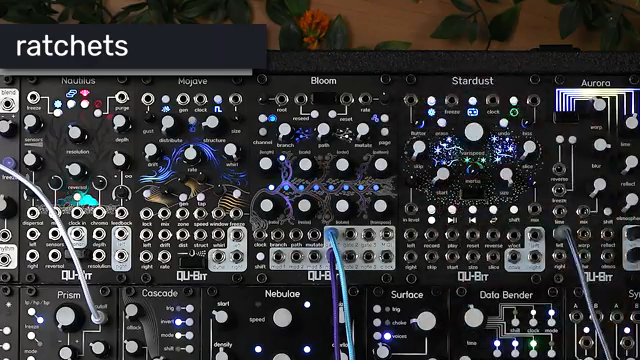Push the erase button on Stardust
This screenshot has height=360, width=640.
[x=441, y=122]
